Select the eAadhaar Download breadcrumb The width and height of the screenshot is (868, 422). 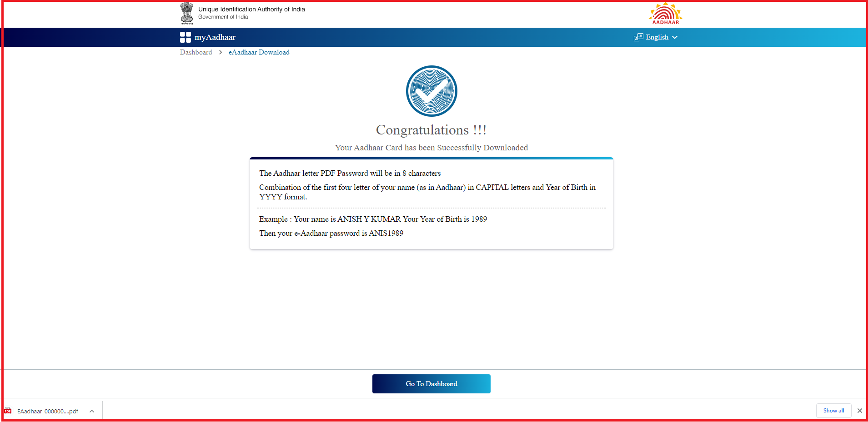259,53
